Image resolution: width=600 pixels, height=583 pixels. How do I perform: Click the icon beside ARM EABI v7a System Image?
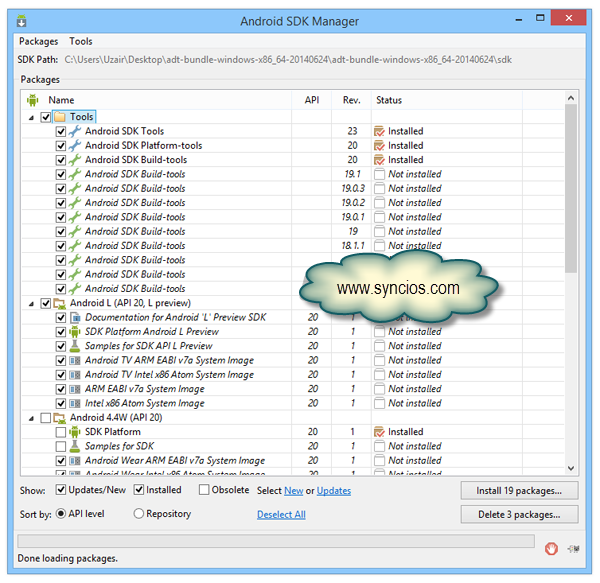point(75,389)
